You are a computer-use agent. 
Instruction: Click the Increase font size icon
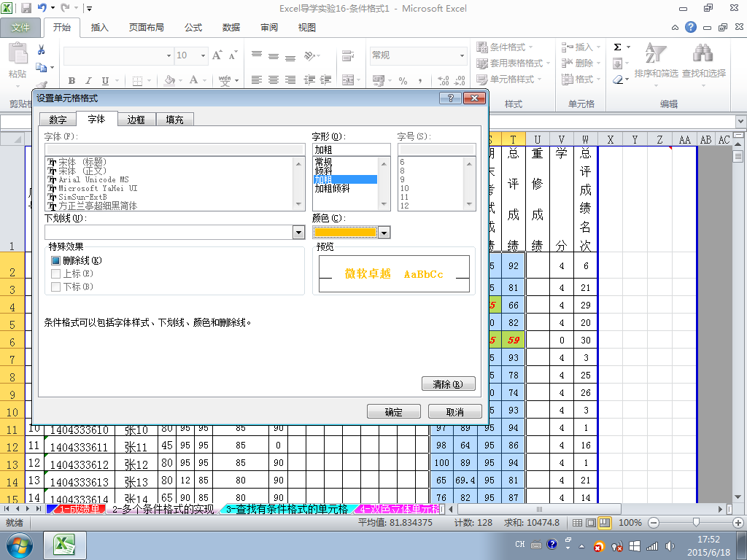coord(217,55)
